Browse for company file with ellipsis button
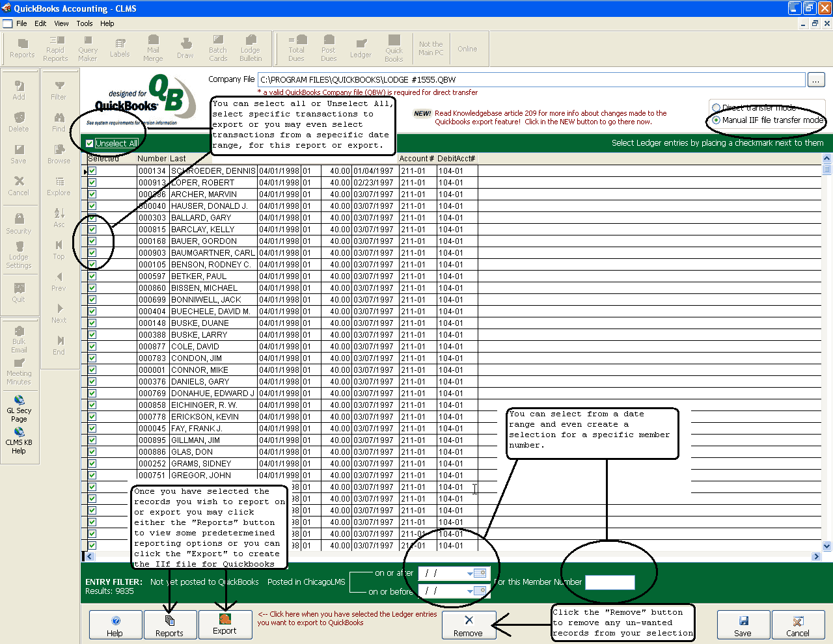 tap(816, 80)
